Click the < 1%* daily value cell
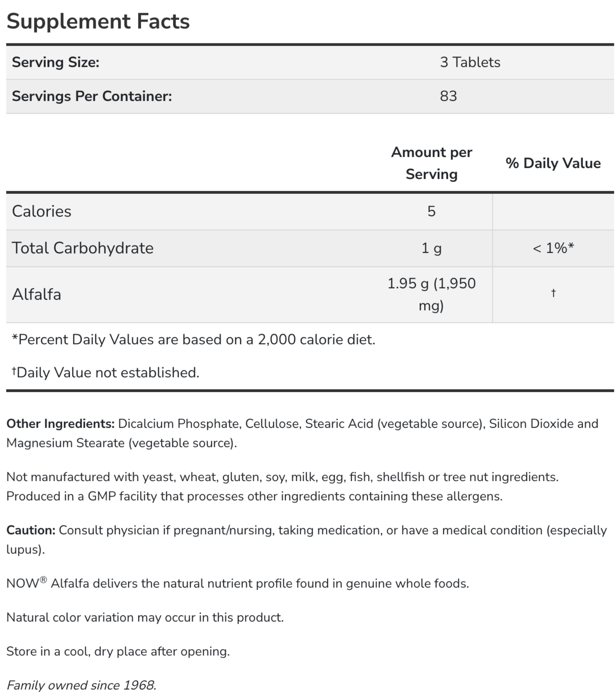Image resolution: width=616 pixels, height=696 pixels. (553, 248)
